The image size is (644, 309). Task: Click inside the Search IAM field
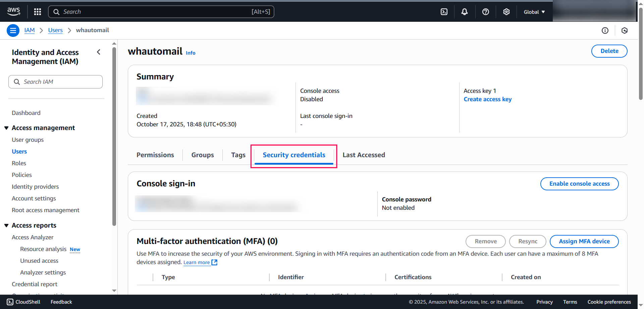pyautogui.click(x=55, y=81)
